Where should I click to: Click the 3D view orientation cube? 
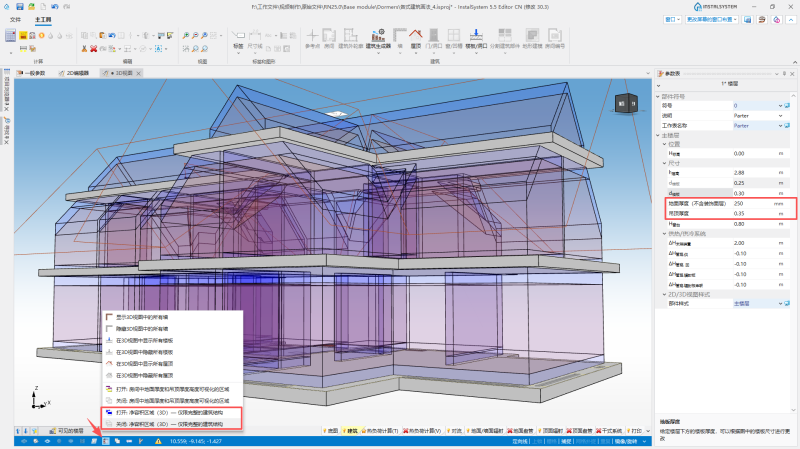[x=626, y=104]
